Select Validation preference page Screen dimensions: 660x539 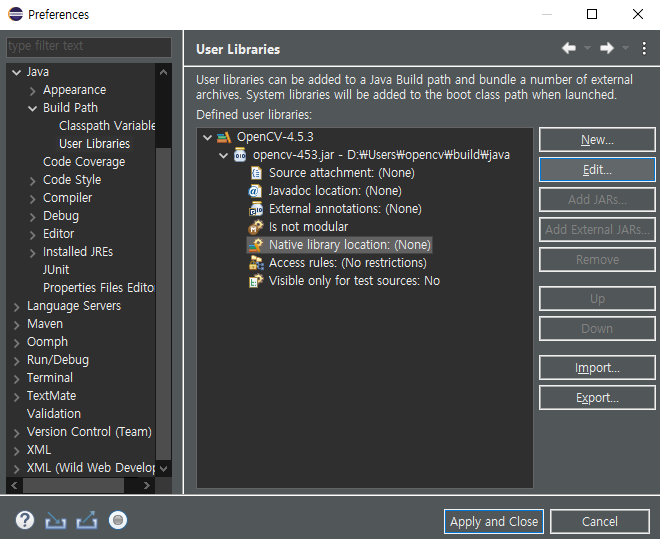(x=54, y=414)
